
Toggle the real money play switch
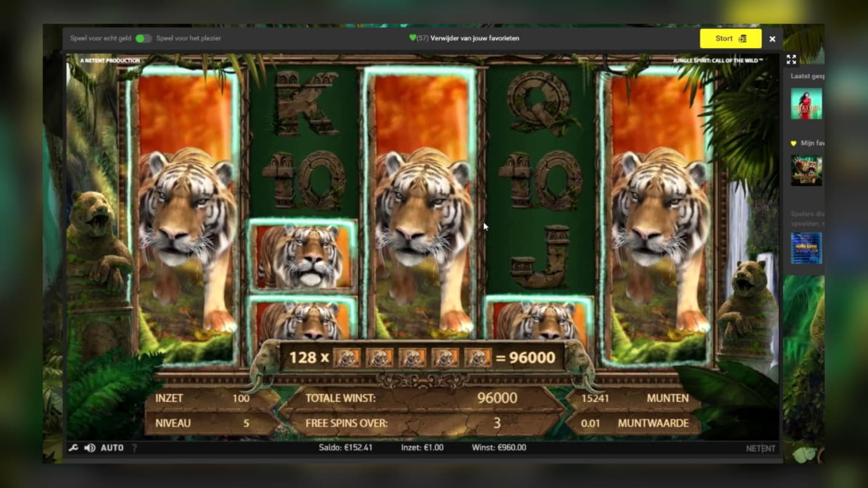pos(144,38)
